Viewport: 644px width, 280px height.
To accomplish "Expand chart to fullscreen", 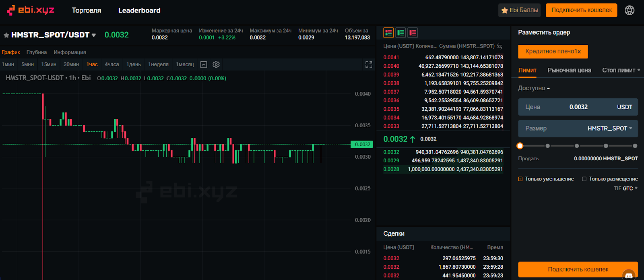I will point(369,64).
